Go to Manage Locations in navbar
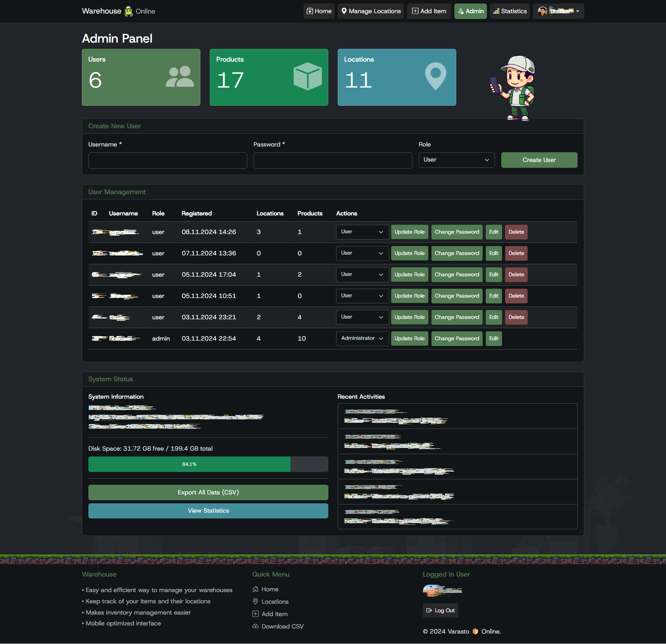This screenshot has width=666, height=644. pos(371,11)
